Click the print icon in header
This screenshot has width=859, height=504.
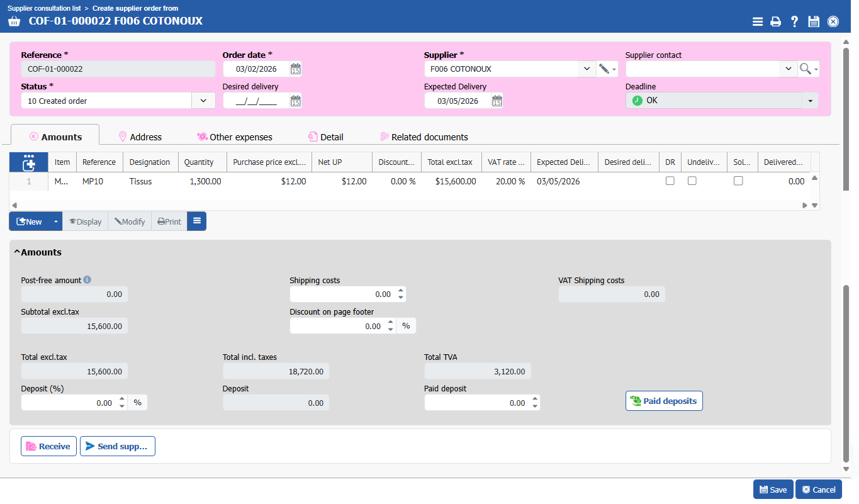click(776, 21)
